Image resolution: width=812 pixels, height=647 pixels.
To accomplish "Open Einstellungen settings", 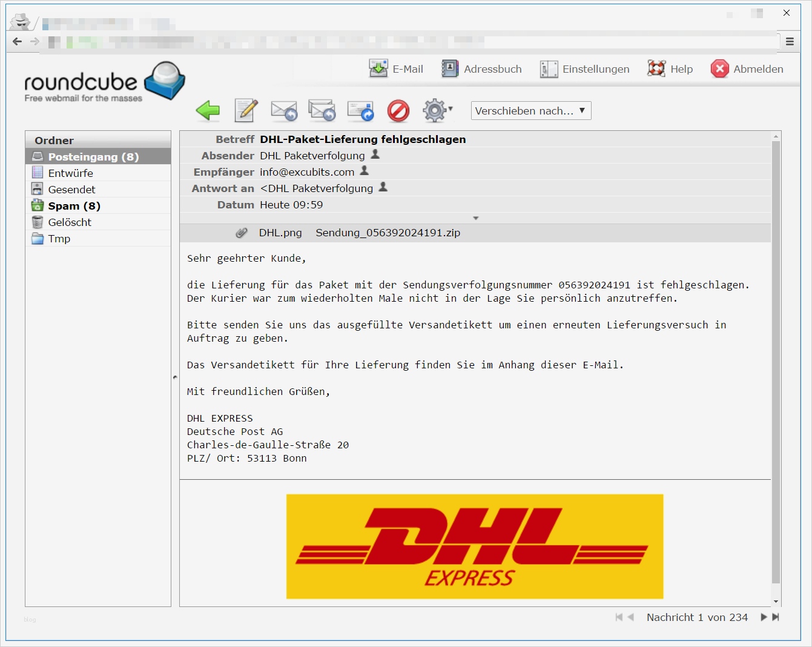I will [x=585, y=69].
